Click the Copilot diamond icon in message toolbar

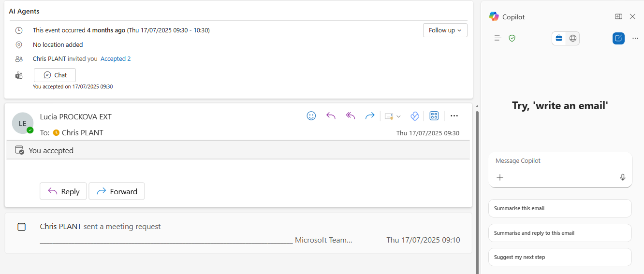pyautogui.click(x=414, y=116)
